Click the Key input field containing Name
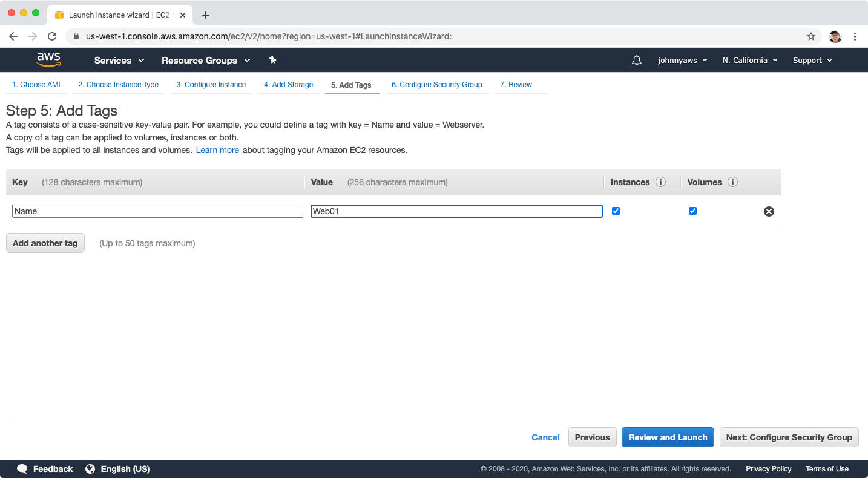Image resolution: width=868 pixels, height=478 pixels. click(157, 211)
